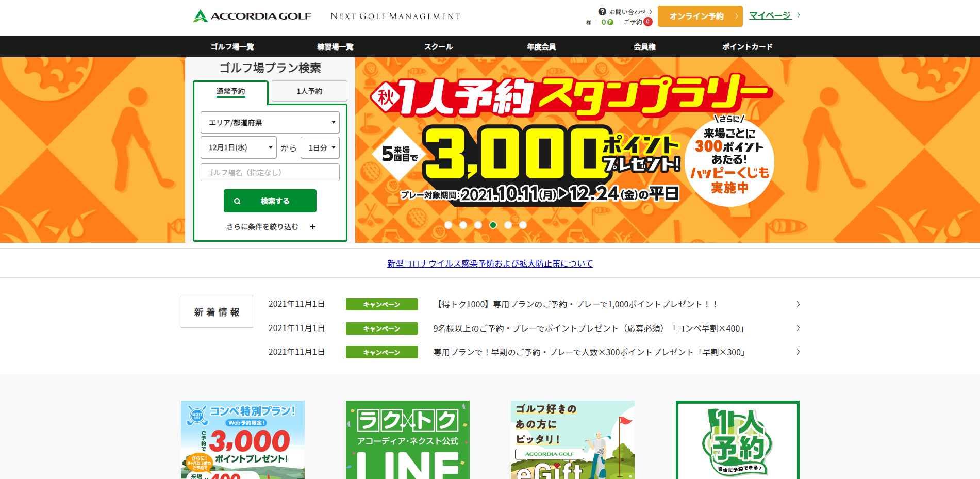Open the エリア/都道府県 dropdown
The width and height of the screenshot is (980, 479).
[x=270, y=122]
